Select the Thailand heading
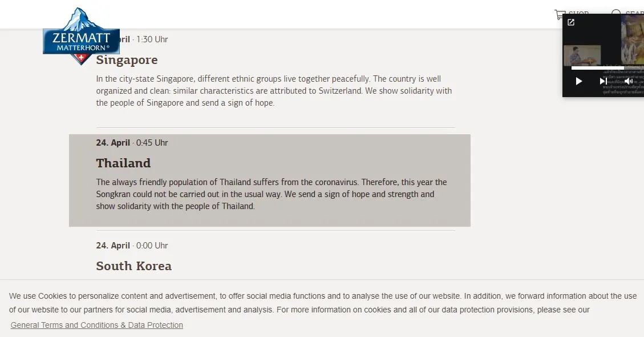 coord(123,163)
